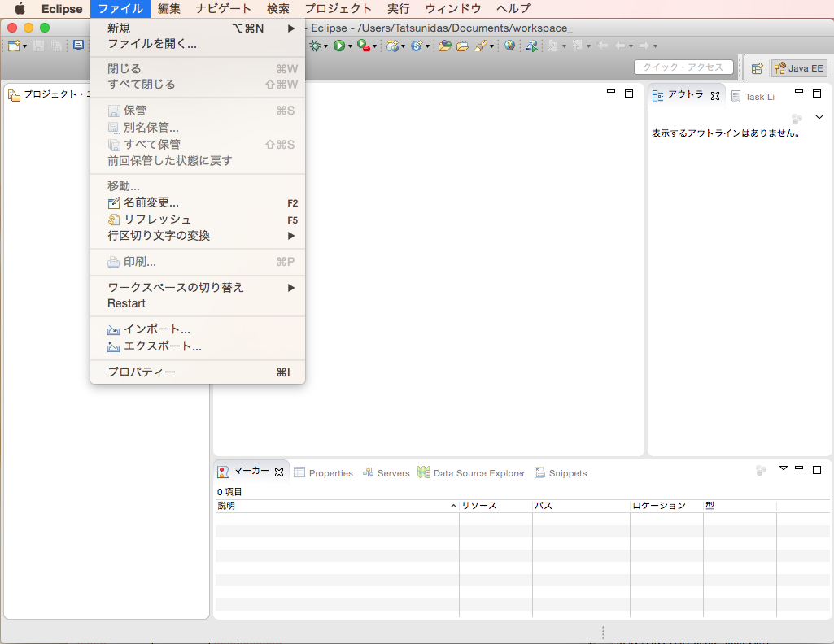Viewport: 834px width, 644px height.
Task: Click the Debug bug icon
Action: (x=316, y=46)
